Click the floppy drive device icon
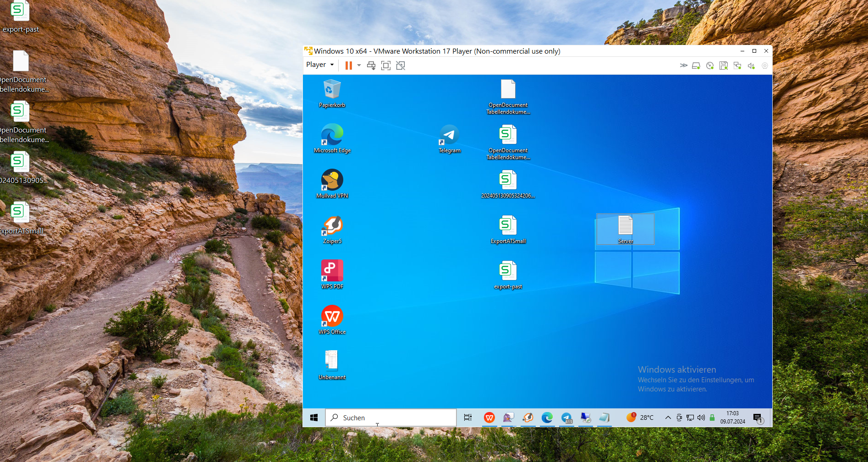Image resolution: width=868 pixels, height=462 pixels. click(724, 66)
